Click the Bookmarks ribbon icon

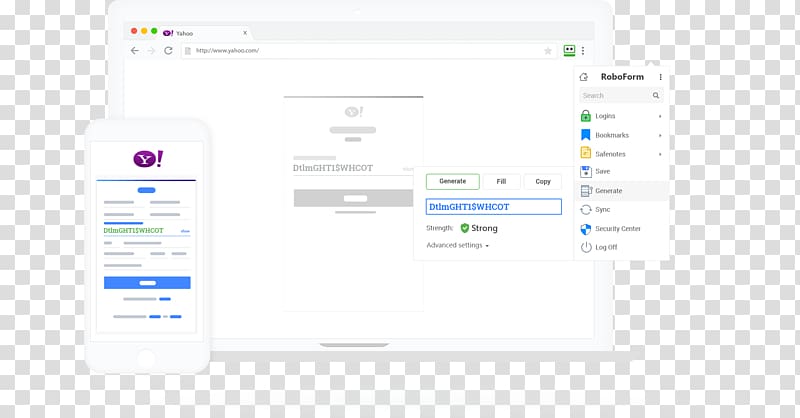[x=586, y=135]
